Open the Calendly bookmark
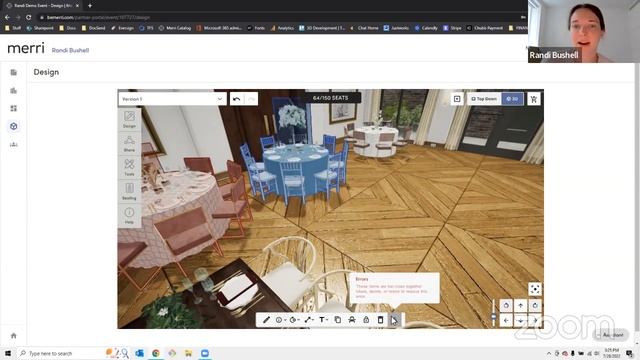Viewport: 640px width, 360px height. pyautogui.click(x=426, y=28)
